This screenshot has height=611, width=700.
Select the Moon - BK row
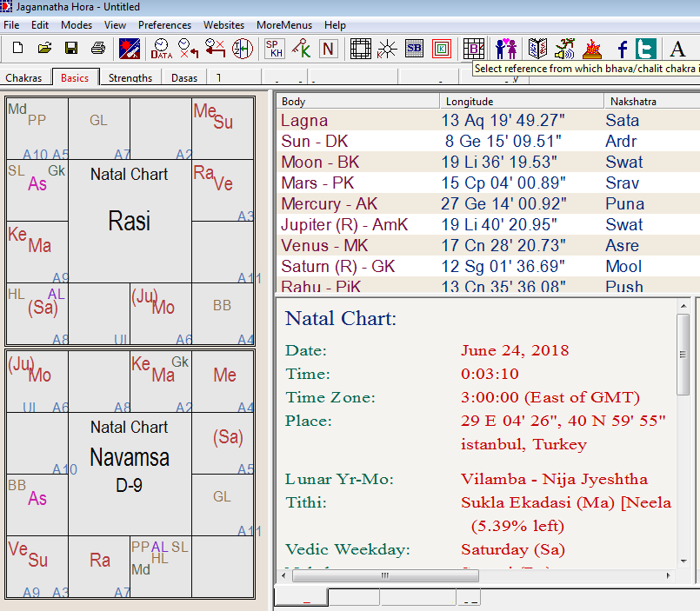click(x=489, y=162)
